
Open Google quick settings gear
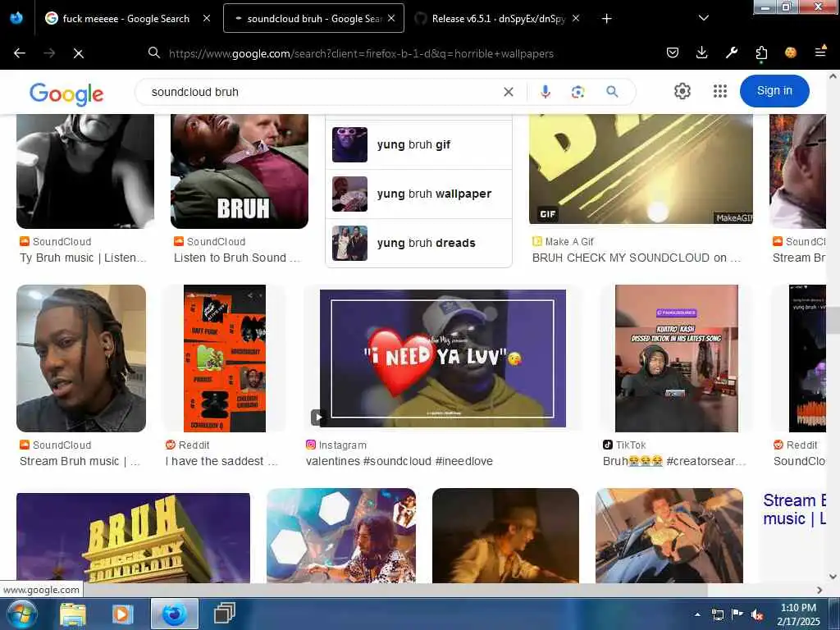click(682, 91)
